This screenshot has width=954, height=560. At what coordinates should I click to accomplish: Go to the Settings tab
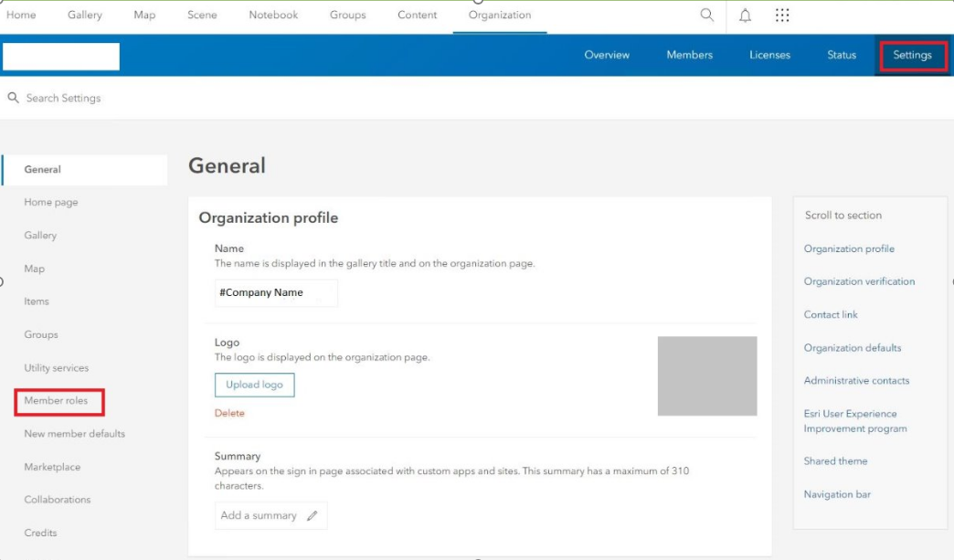click(x=912, y=55)
